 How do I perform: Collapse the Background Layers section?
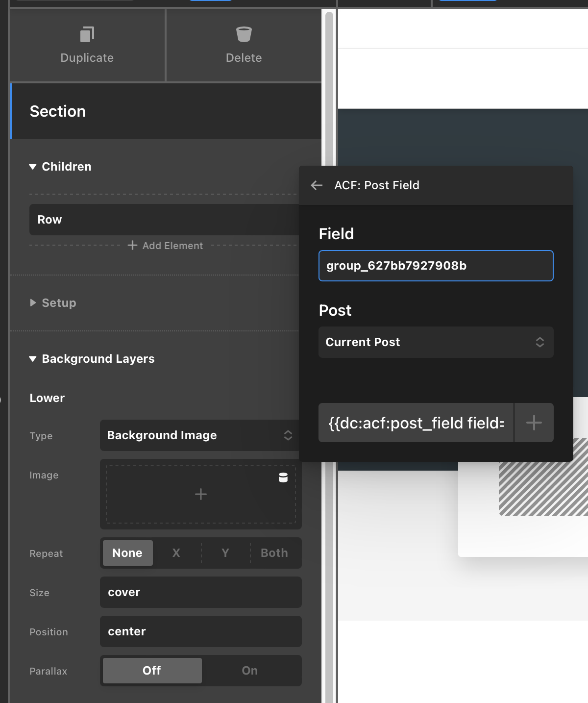[x=33, y=359]
